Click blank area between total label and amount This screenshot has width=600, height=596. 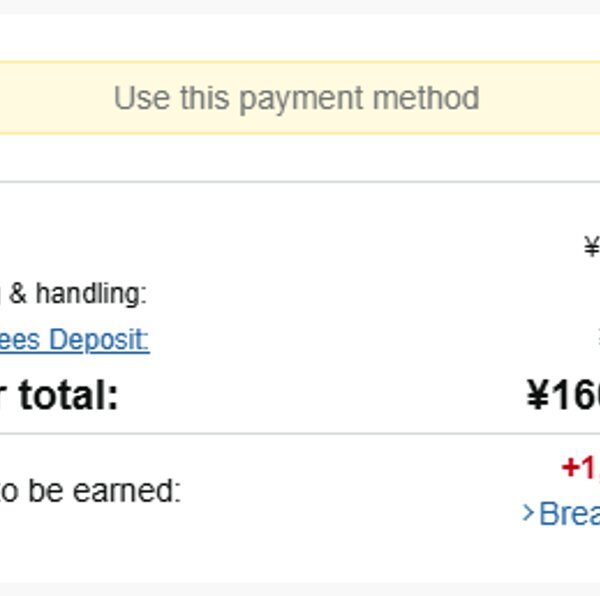pos(320,396)
